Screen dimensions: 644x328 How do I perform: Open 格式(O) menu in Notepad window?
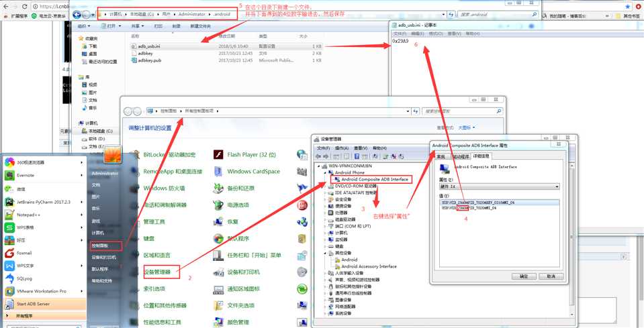(435, 34)
